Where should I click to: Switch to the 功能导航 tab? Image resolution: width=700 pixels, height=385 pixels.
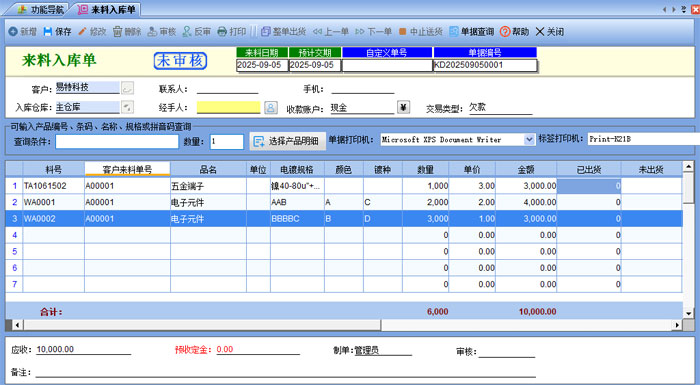pyautogui.click(x=40, y=9)
